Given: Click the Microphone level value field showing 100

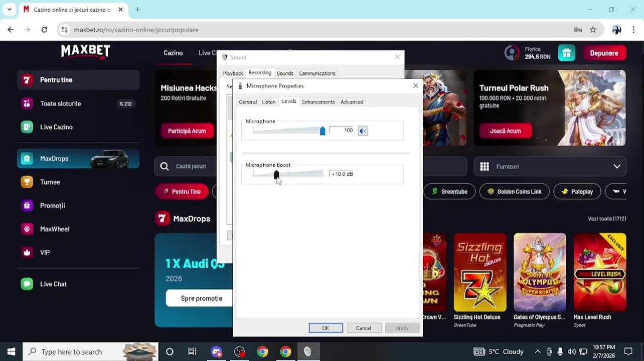Looking at the screenshot, I should (343, 130).
